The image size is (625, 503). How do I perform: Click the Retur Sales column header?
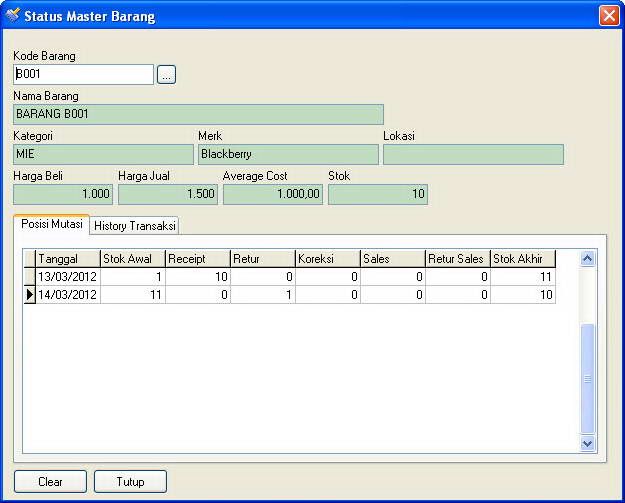pos(458,259)
